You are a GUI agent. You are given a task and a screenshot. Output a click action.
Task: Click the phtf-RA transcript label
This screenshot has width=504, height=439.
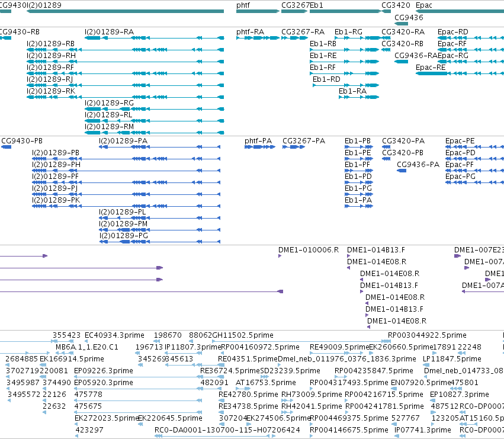coord(250,32)
